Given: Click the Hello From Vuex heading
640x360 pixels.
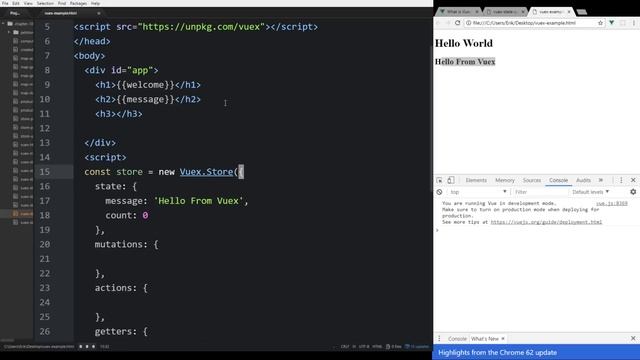Looking at the screenshot, I should (x=465, y=62).
